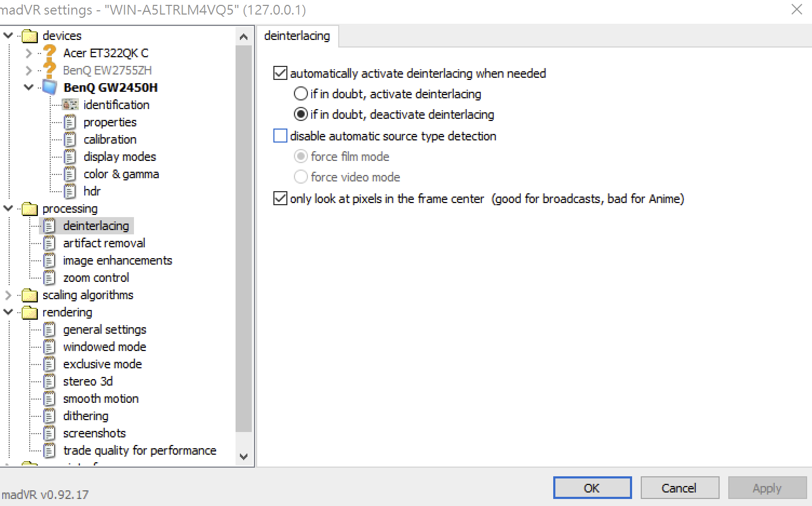Viewport: 812px width, 506px height.
Task: Click the properties page icon
Action: 70,122
